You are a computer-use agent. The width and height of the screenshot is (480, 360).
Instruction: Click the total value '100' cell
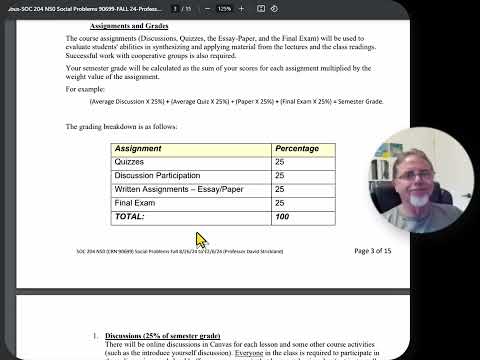(303, 218)
